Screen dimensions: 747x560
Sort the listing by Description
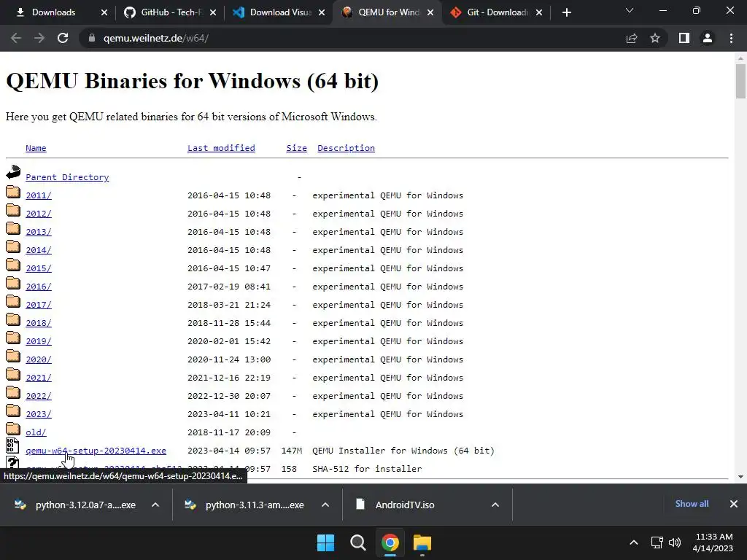coord(346,148)
